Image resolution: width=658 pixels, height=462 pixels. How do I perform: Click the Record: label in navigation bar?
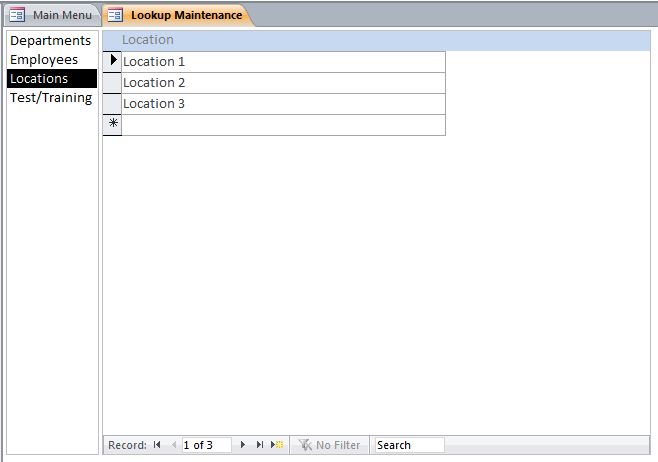click(127, 445)
